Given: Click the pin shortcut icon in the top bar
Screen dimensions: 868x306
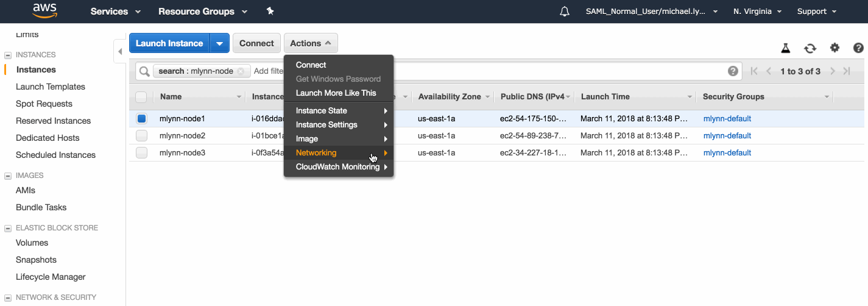Looking at the screenshot, I should (x=270, y=12).
